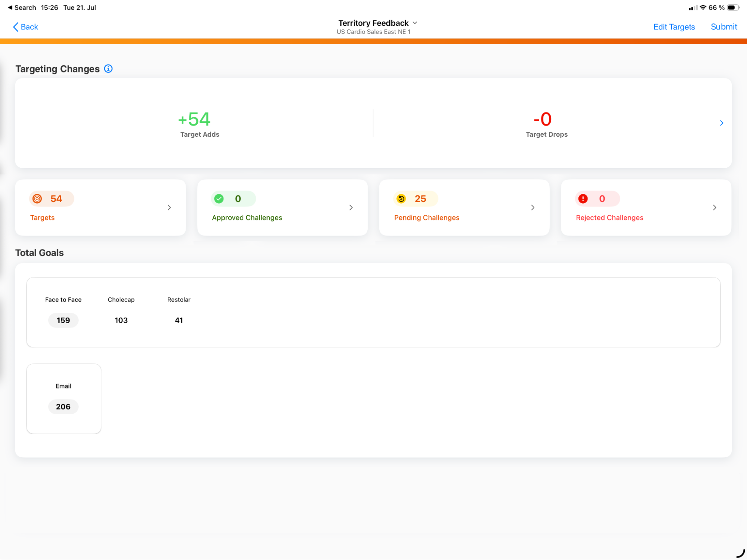Tap the Targets label
This screenshot has height=560, width=747.
click(x=42, y=218)
